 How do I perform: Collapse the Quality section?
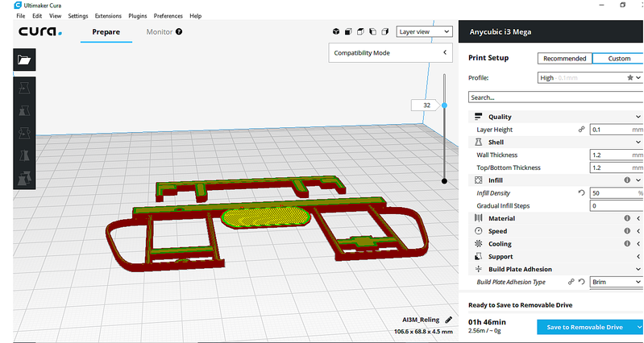click(x=638, y=117)
